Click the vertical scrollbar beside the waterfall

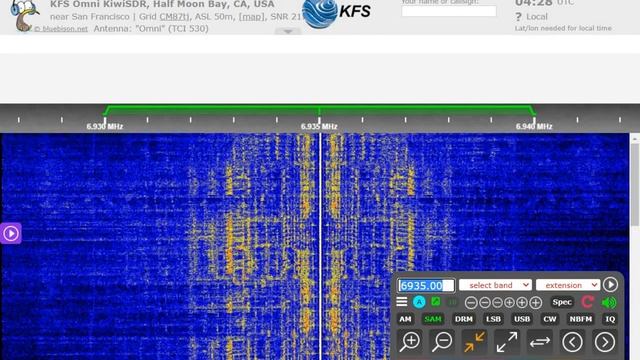coord(635,184)
